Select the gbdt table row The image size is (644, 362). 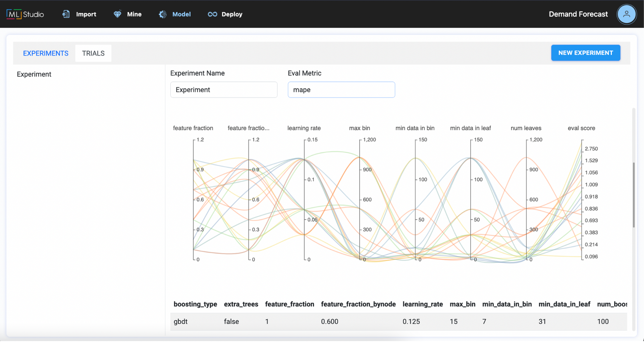398,321
